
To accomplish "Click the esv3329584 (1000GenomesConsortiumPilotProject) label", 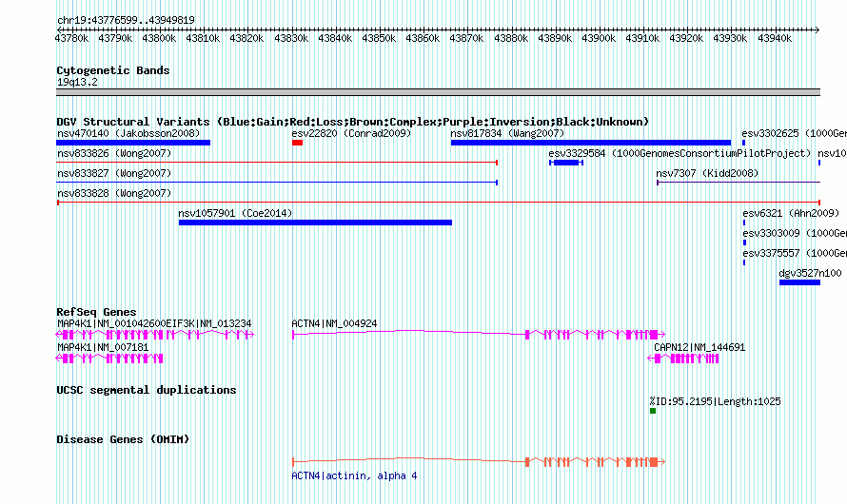I will tap(680, 153).
